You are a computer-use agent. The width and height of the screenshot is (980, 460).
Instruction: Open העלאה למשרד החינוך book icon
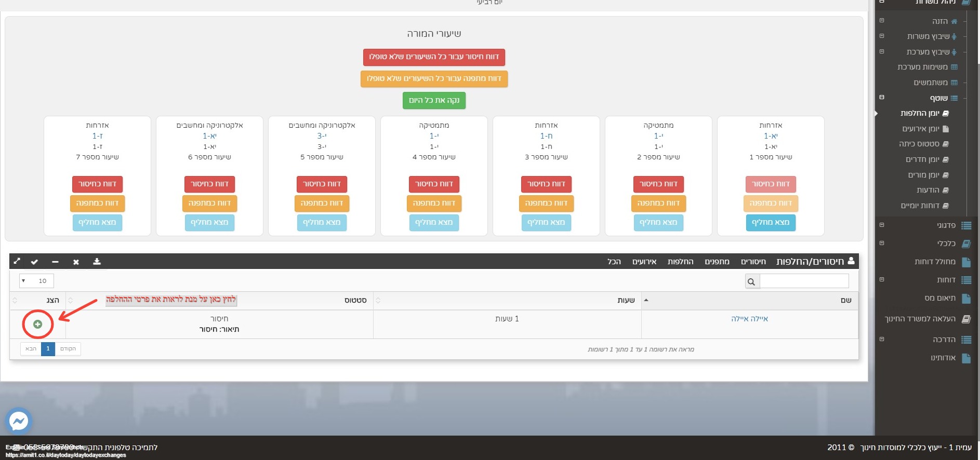pyautogui.click(x=966, y=319)
